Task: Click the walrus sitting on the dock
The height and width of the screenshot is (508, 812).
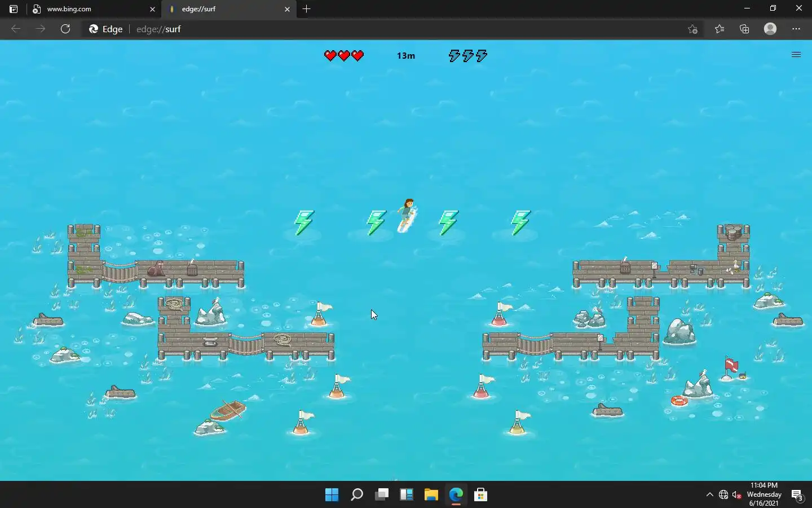Action: 156,269
